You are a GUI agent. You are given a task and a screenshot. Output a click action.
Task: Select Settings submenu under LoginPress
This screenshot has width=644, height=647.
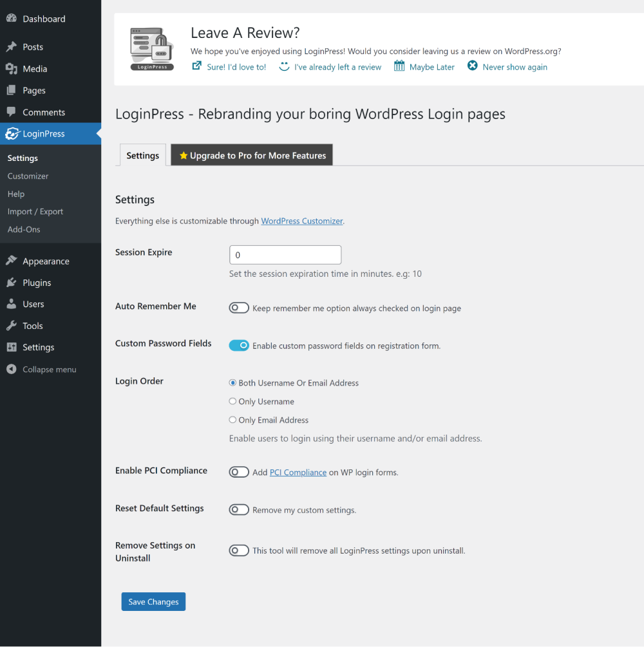point(23,158)
